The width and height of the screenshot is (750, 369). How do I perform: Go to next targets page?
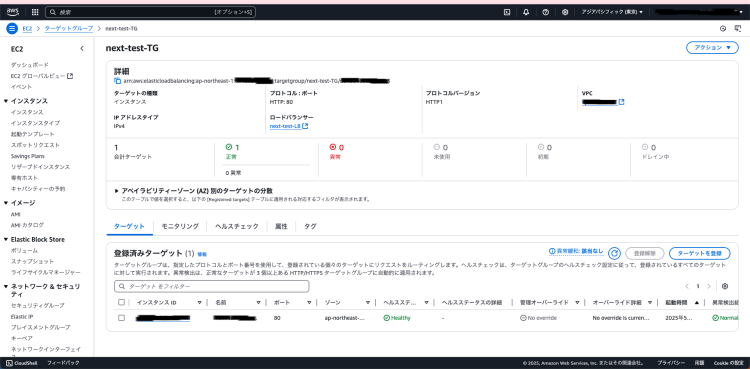coord(709,286)
